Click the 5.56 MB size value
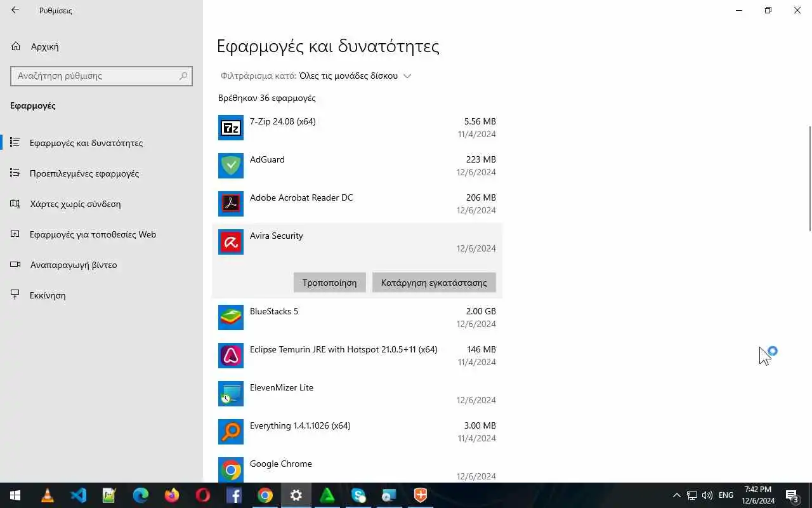 [480, 121]
